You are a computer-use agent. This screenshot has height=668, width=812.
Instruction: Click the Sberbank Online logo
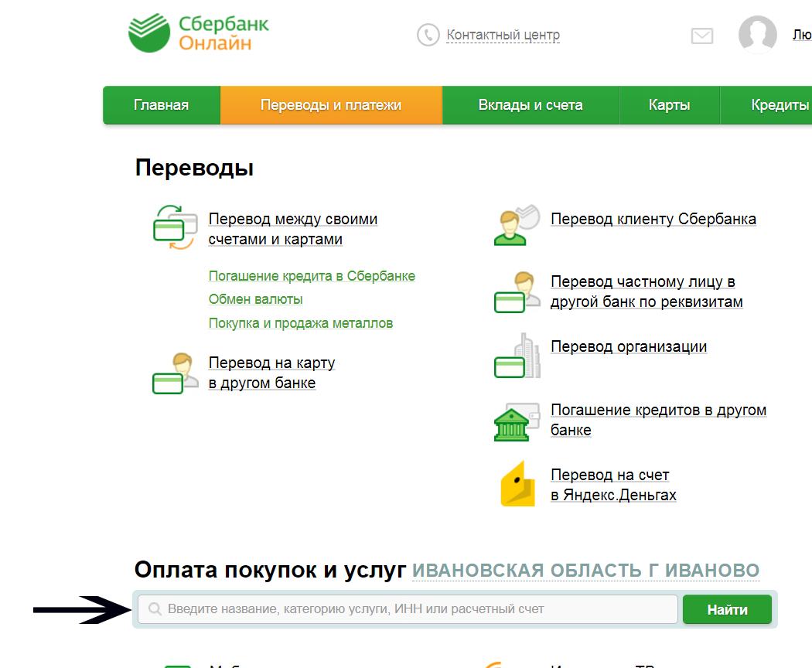click(x=199, y=33)
